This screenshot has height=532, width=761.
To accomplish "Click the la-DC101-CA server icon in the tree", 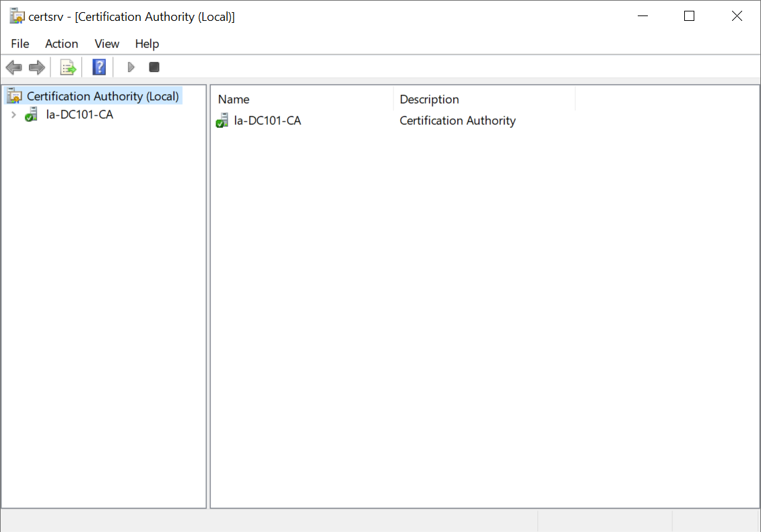I will point(32,114).
